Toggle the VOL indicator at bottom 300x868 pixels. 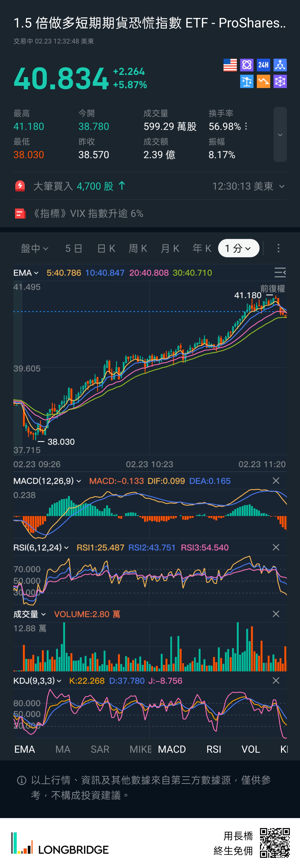tap(250, 749)
